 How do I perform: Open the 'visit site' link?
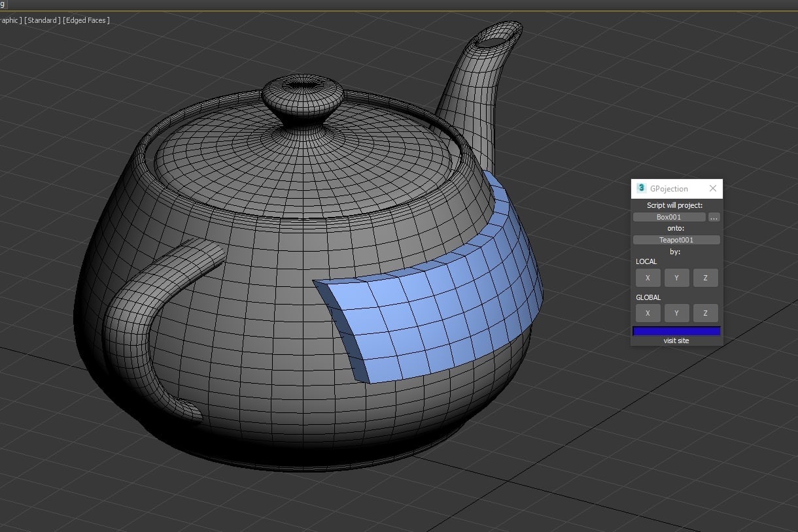tap(676, 341)
